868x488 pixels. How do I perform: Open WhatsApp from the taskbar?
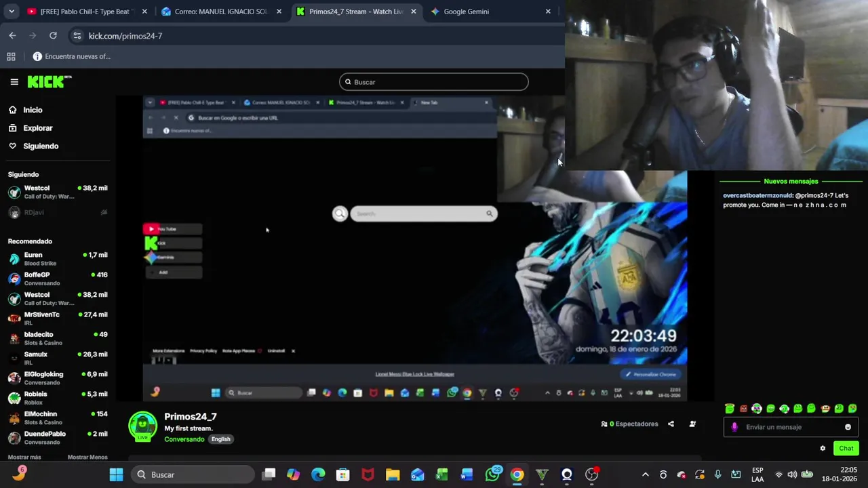tap(492, 474)
